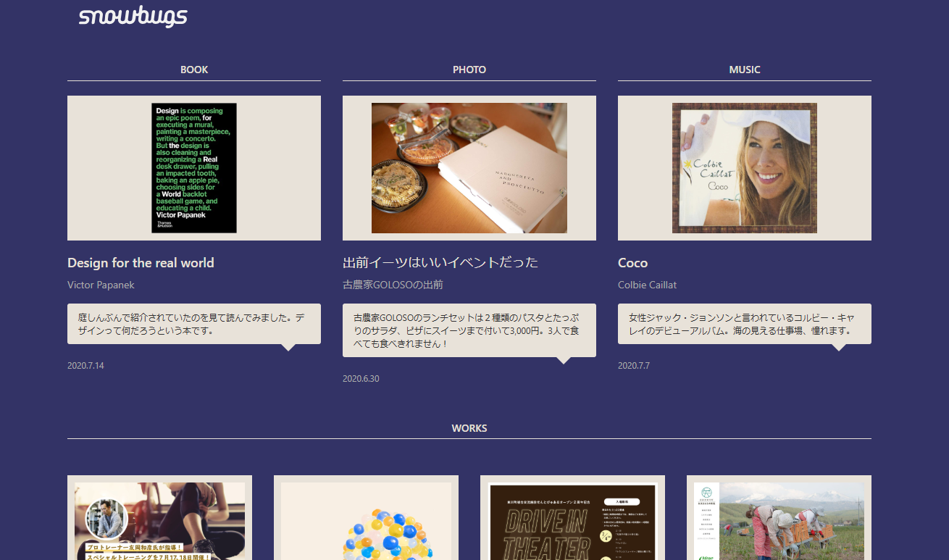
Task: Click the date 2020.6.30
Action: coord(361,379)
